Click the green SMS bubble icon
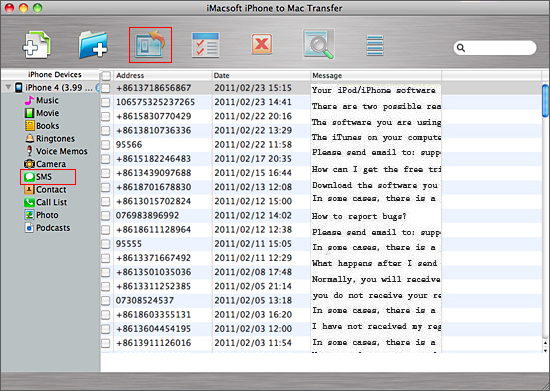This screenshot has width=550, height=391. [x=29, y=177]
